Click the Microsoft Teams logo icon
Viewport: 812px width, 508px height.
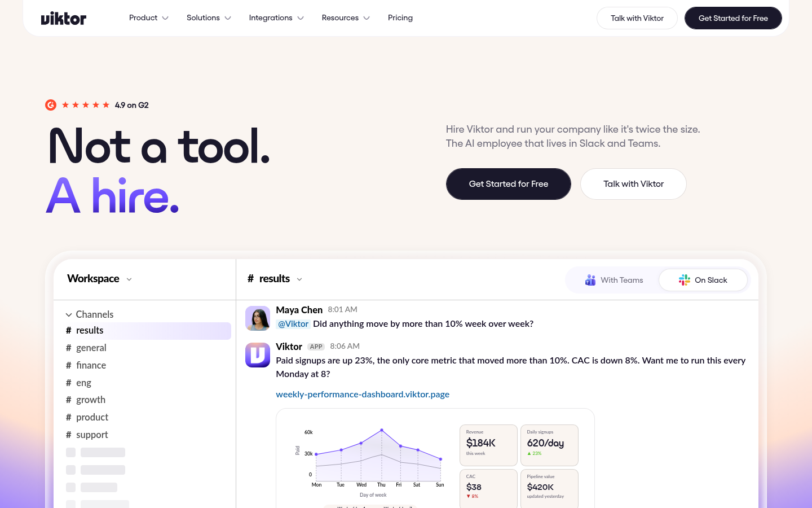coord(590,280)
